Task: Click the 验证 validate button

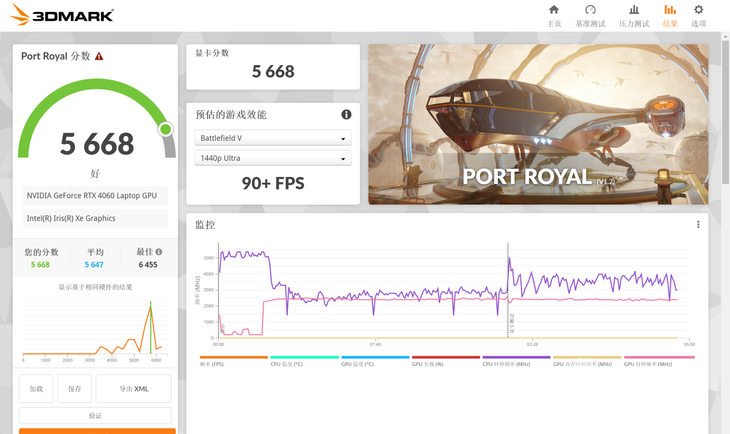Action: (95, 415)
